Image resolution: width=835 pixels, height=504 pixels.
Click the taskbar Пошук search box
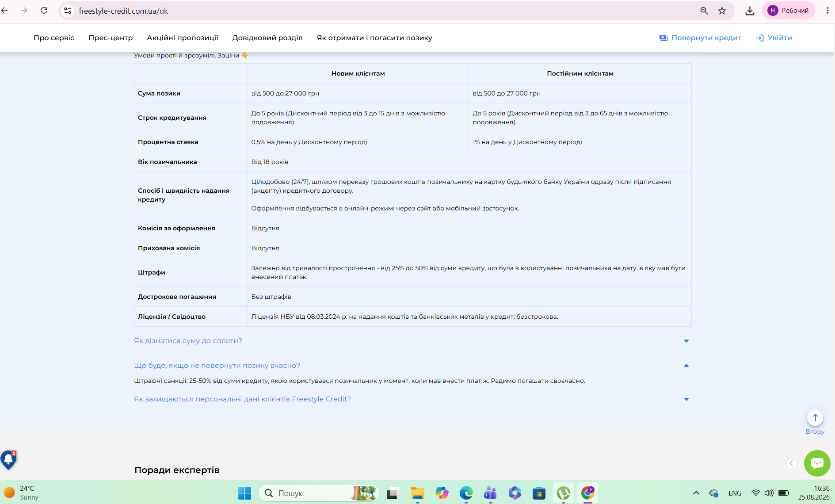click(319, 493)
